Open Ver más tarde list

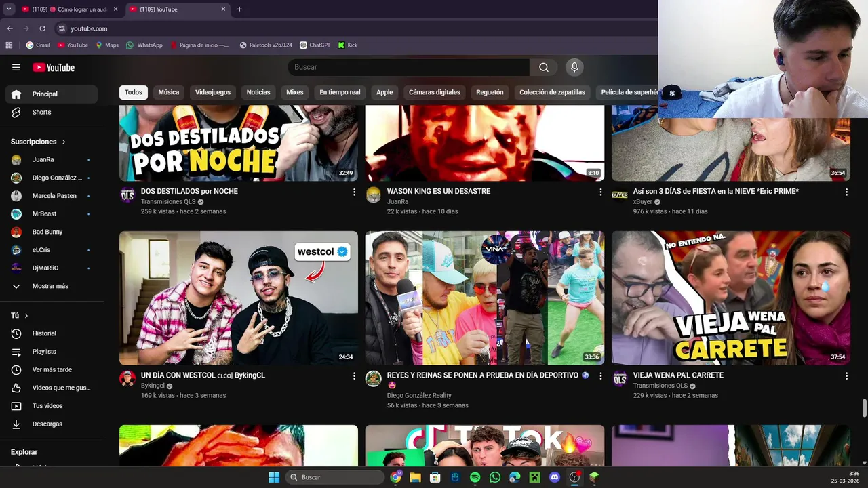(52, 369)
